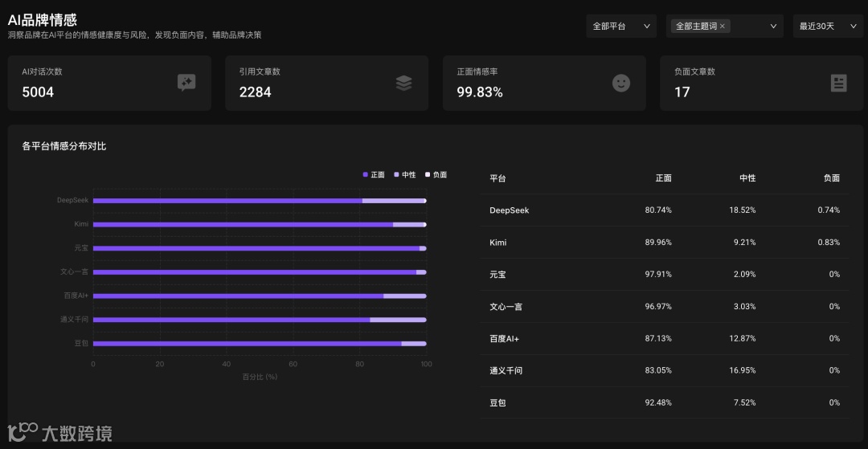Click the Kimi bar in the chart

click(260, 225)
